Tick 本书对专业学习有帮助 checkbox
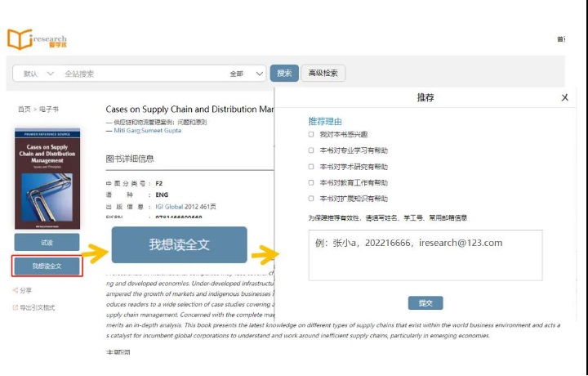The image size is (588, 376). (311, 150)
